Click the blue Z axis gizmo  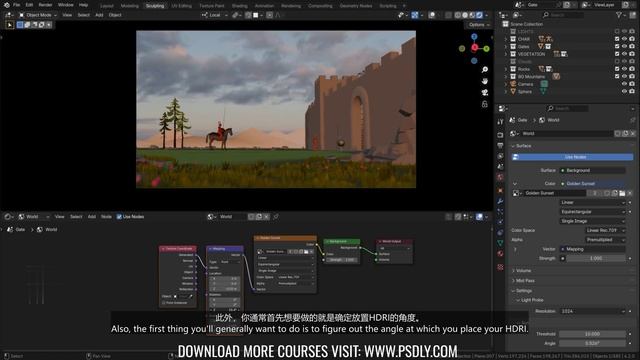click(474, 37)
